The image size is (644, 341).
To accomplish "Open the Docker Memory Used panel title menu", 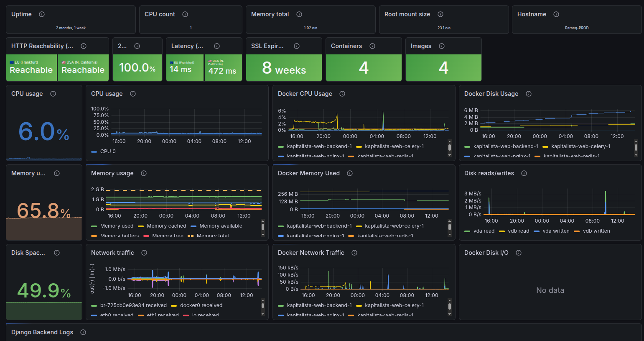I will pyautogui.click(x=308, y=173).
